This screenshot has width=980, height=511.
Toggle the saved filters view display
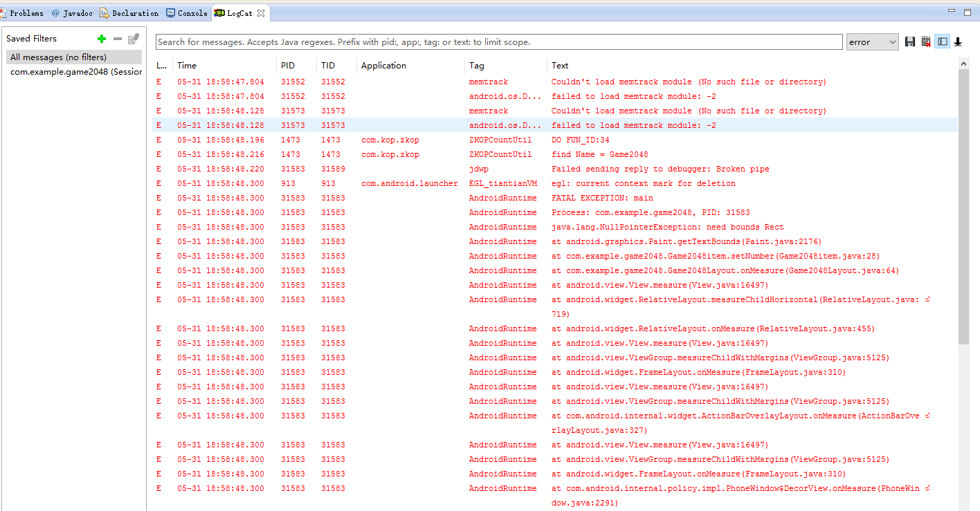tap(942, 42)
